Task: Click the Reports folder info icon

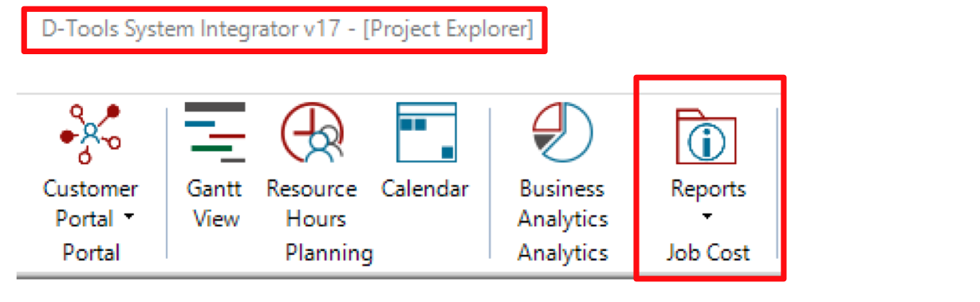Action: click(x=706, y=135)
